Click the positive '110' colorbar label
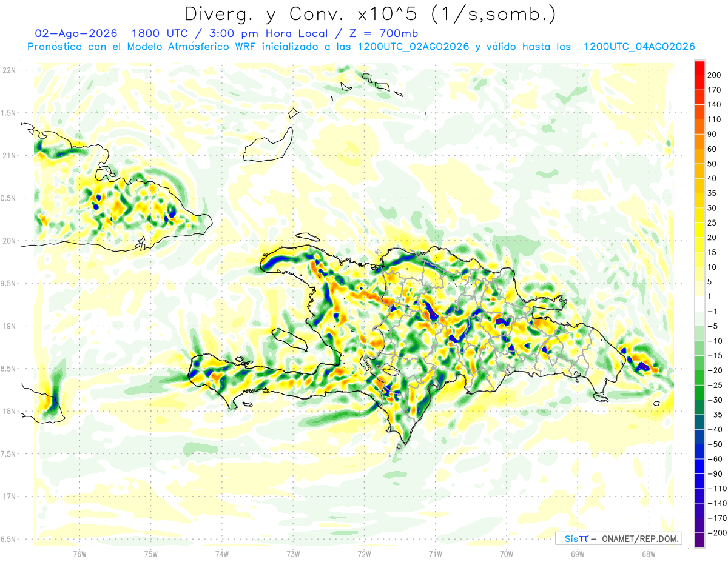This screenshot has width=728, height=562. 715,119
